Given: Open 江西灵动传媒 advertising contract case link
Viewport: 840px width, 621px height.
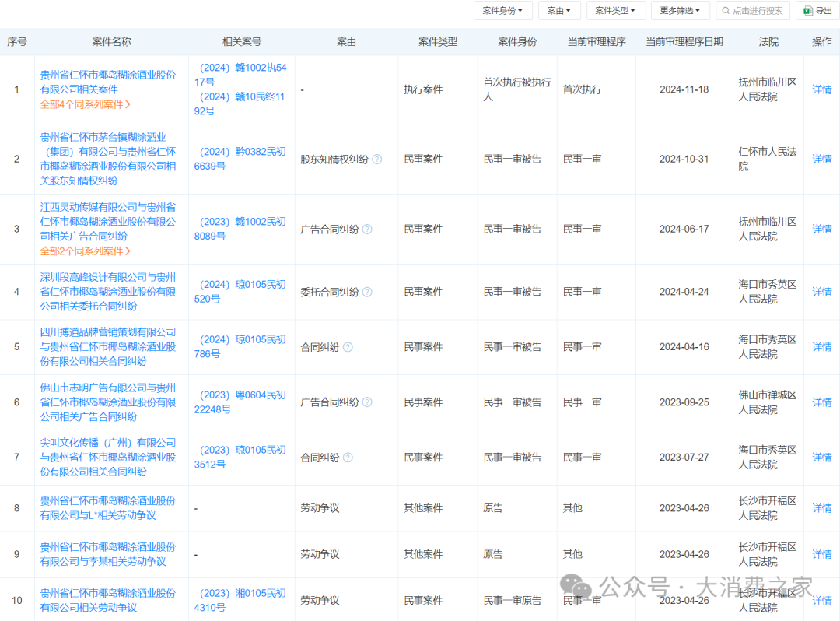Looking at the screenshot, I should pyautogui.click(x=107, y=222).
